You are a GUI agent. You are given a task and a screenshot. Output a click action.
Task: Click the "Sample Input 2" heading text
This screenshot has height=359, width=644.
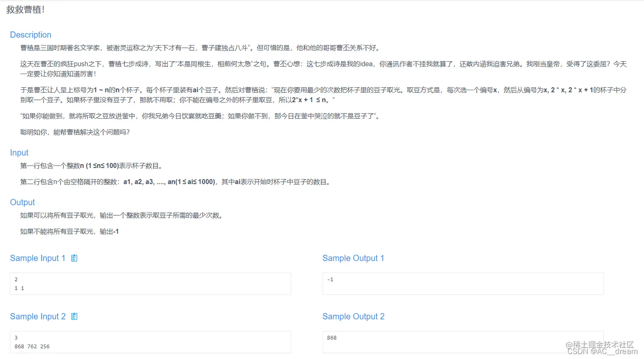click(38, 316)
